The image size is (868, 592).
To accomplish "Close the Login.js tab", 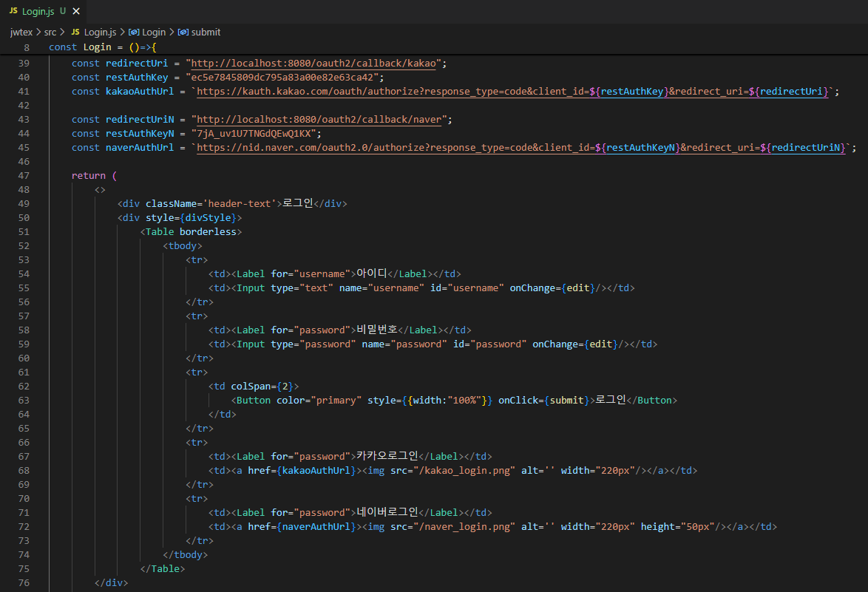I will [76, 11].
